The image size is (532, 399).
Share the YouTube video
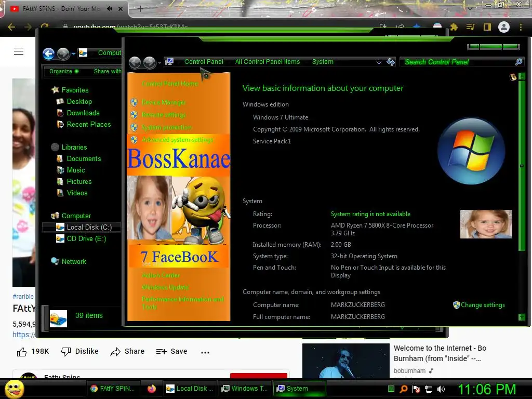(x=128, y=352)
